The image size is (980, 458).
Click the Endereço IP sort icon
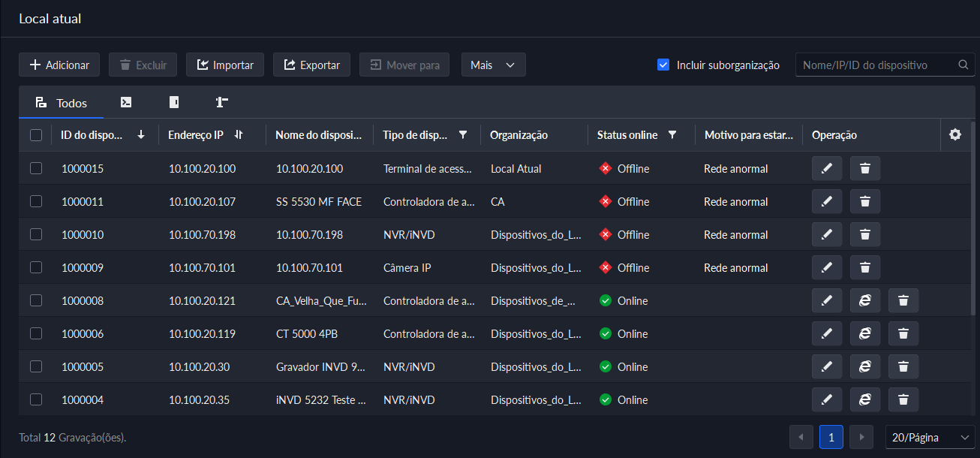click(239, 135)
